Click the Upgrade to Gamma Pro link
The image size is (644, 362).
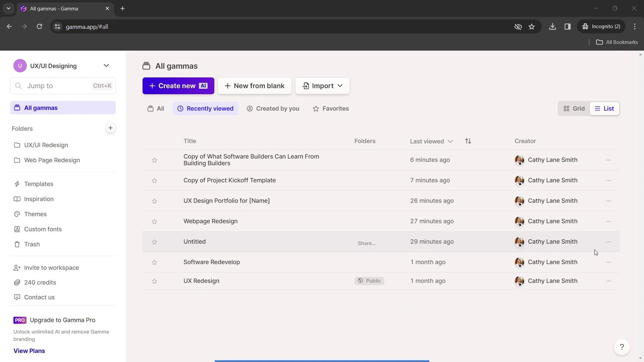[x=62, y=319]
